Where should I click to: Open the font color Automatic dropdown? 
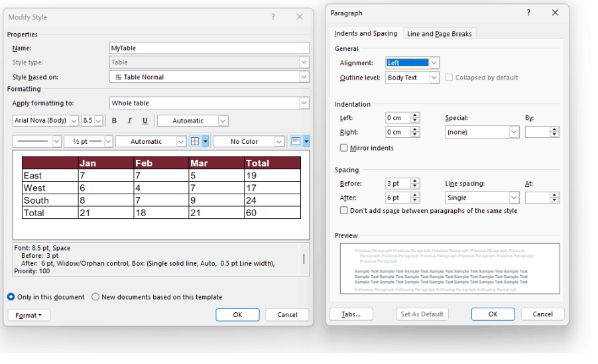point(223,121)
